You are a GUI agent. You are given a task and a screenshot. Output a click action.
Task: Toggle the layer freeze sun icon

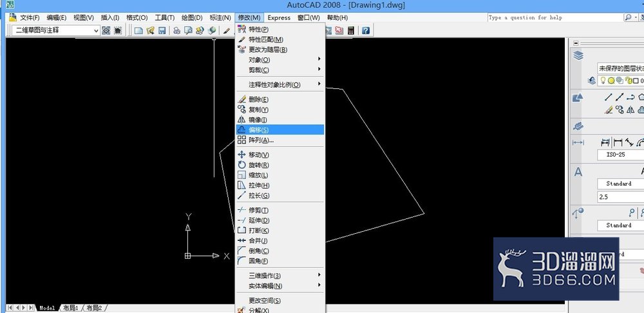click(611, 81)
